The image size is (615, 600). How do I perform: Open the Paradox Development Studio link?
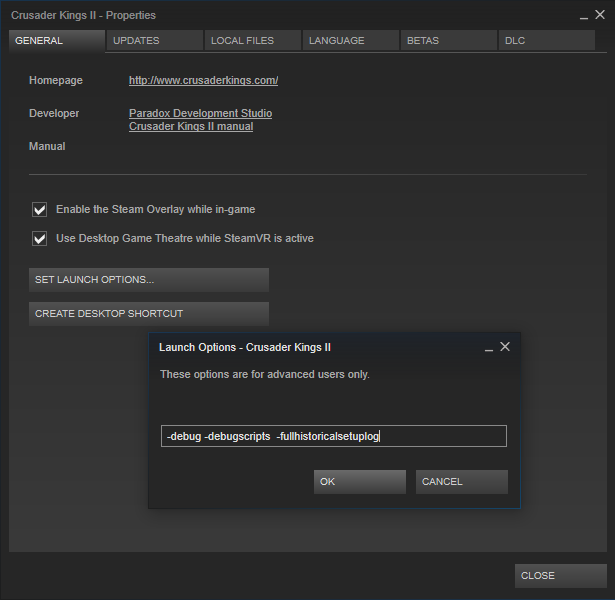click(200, 113)
